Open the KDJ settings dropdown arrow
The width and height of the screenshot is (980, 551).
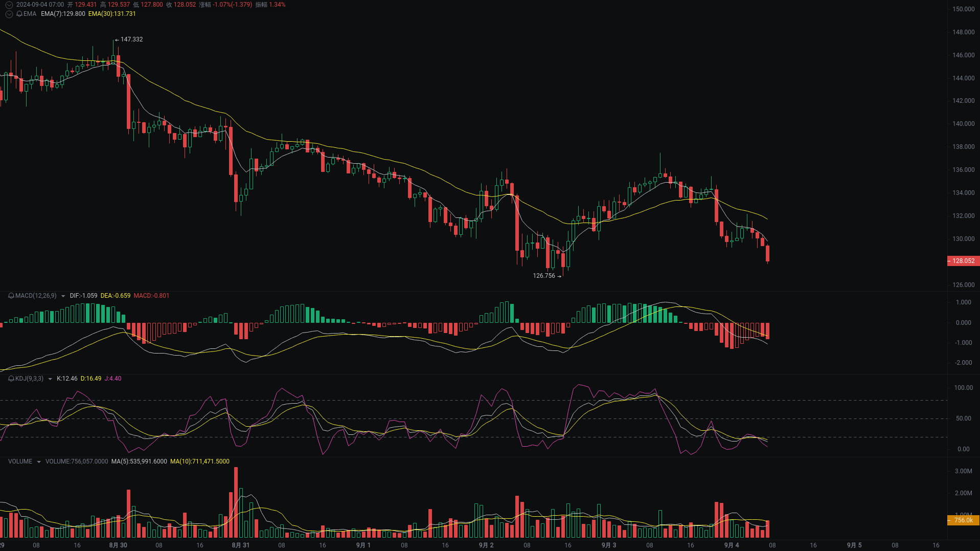pos(50,379)
